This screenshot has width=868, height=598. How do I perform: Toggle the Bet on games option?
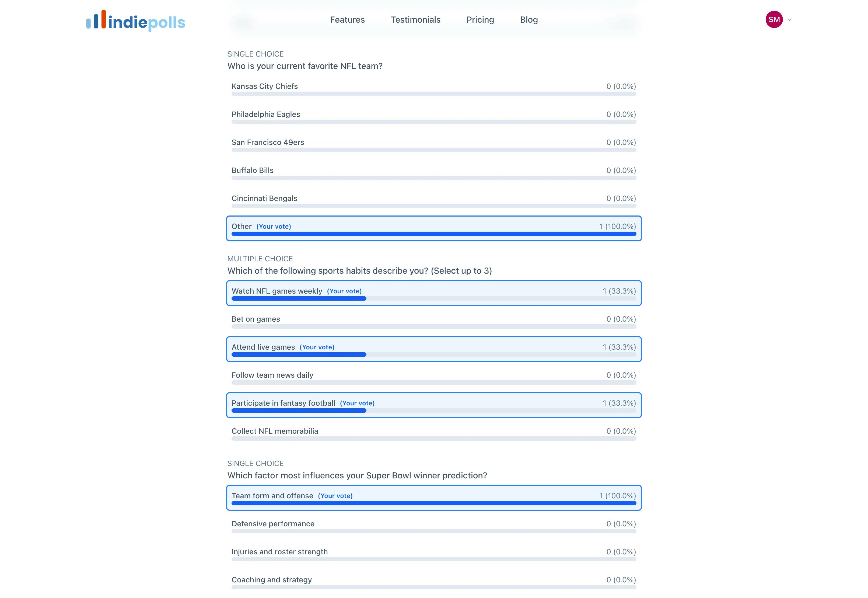pyautogui.click(x=434, y=321)
